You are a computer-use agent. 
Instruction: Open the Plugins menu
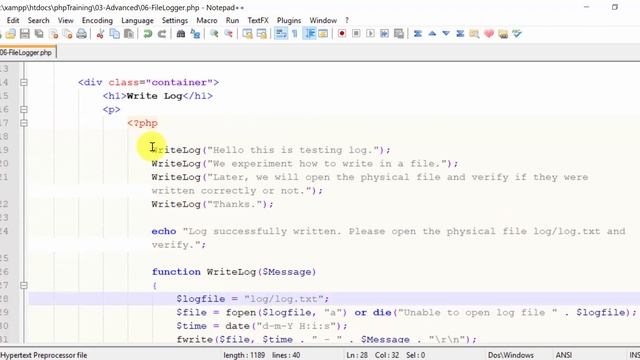[289, 20]
